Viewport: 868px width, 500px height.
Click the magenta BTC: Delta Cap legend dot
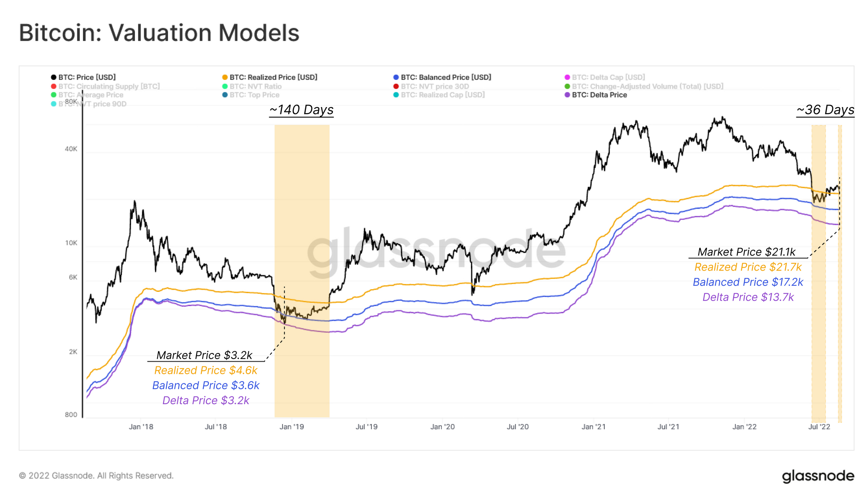(567, 77)
